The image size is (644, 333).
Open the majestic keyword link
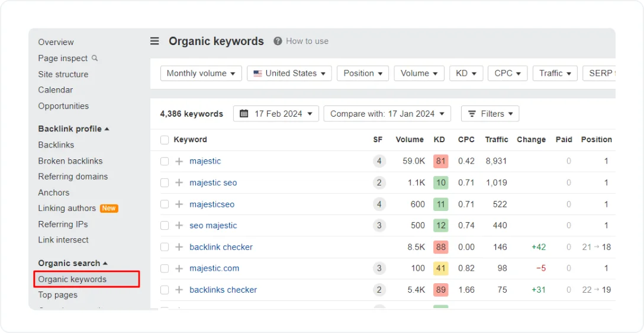[x=205, y=161]
